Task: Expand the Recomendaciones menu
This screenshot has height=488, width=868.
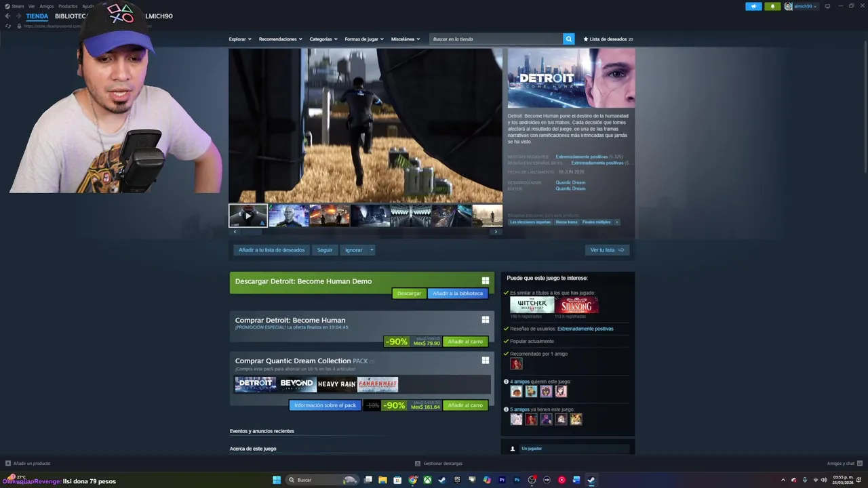Action: pos(281,39)
